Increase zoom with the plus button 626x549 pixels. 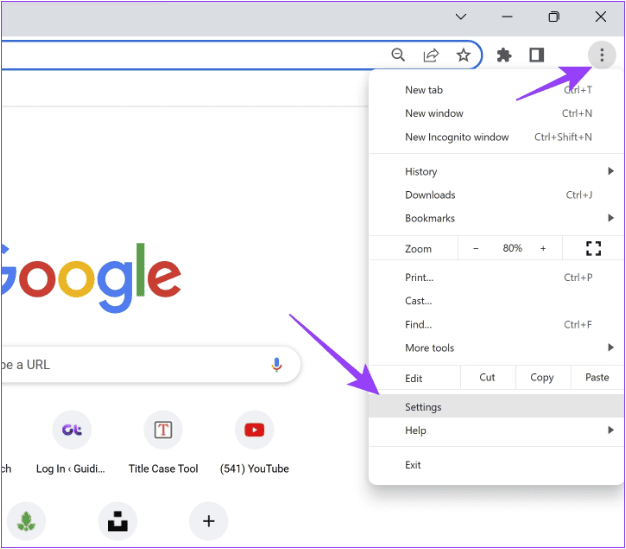pos(543,248)
